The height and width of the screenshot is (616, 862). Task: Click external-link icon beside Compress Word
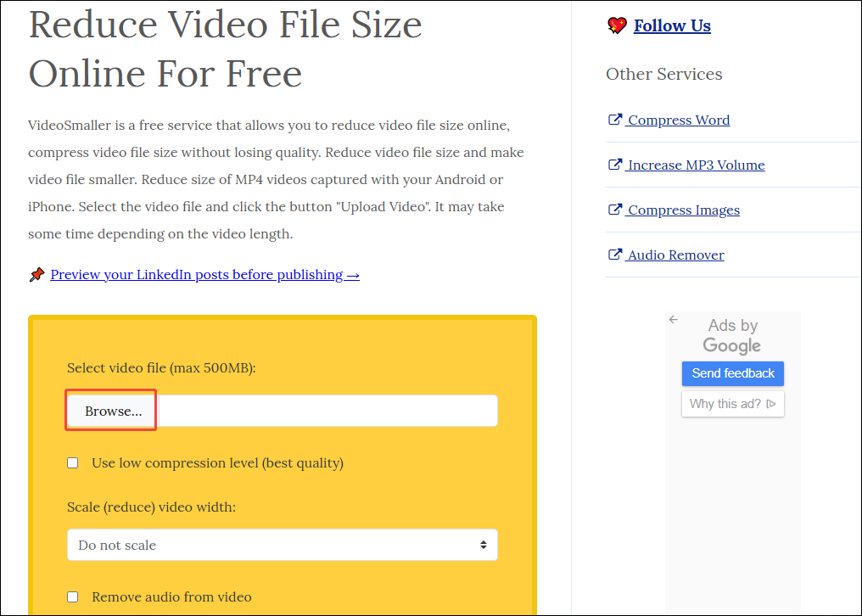coord(615,120)
